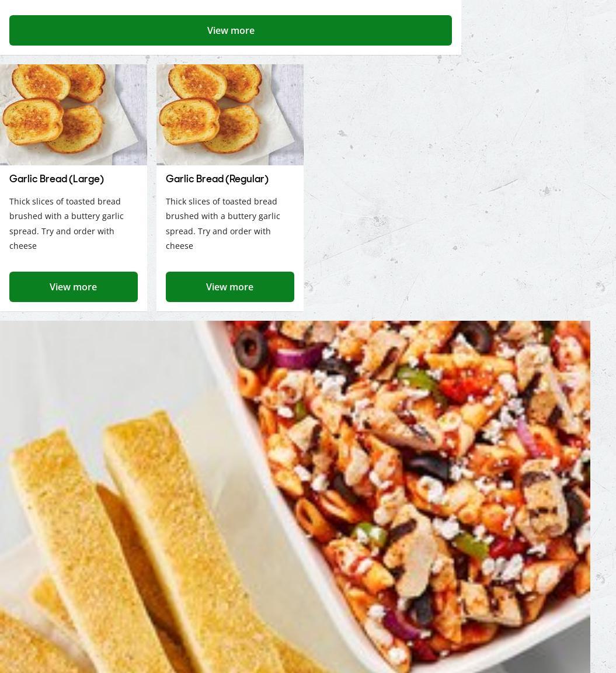The image size is (616, 673).
Task: Click the bottom-left toast in Regular garlic bread photo
Action: [x=189, y=120]
